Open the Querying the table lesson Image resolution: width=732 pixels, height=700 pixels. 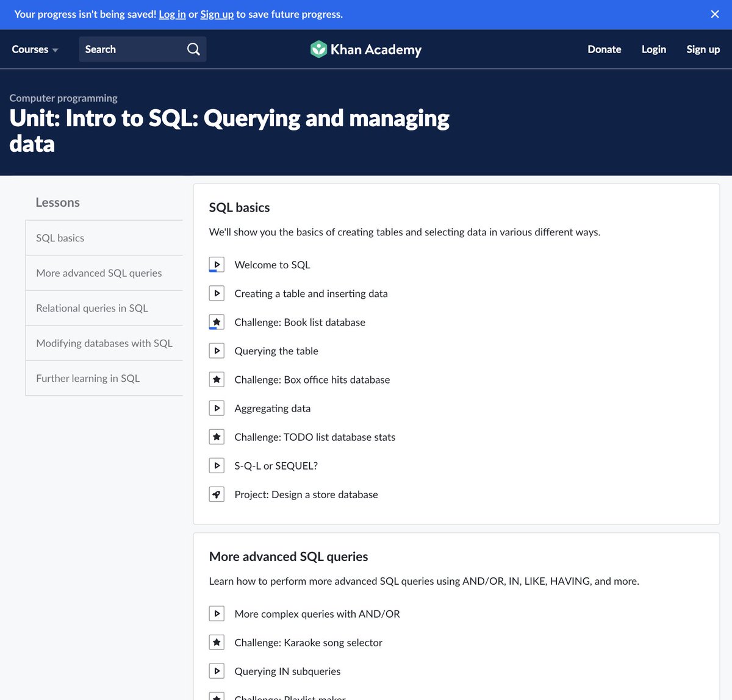click(276, 351)
